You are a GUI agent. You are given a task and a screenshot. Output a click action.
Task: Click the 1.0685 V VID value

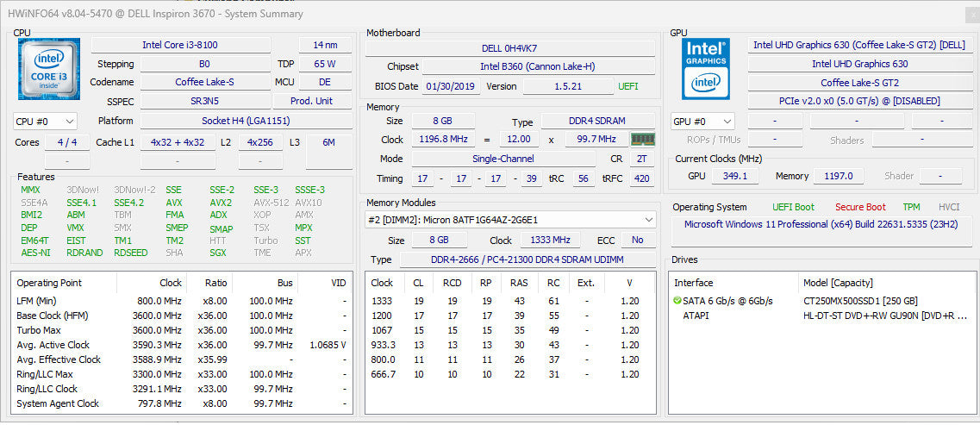tap(328, 345)
